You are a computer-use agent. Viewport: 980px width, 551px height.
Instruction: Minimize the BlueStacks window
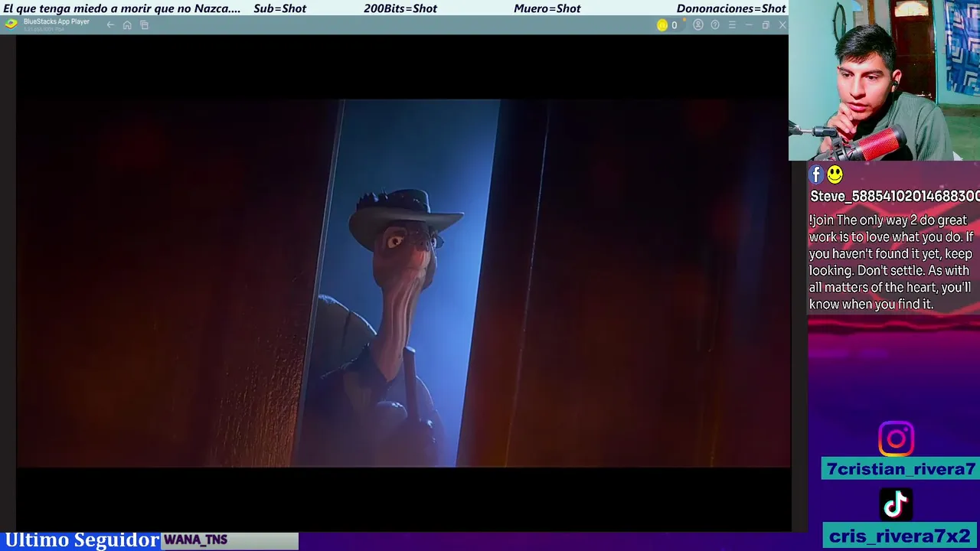pyautogui.click(x=749, y=25)
